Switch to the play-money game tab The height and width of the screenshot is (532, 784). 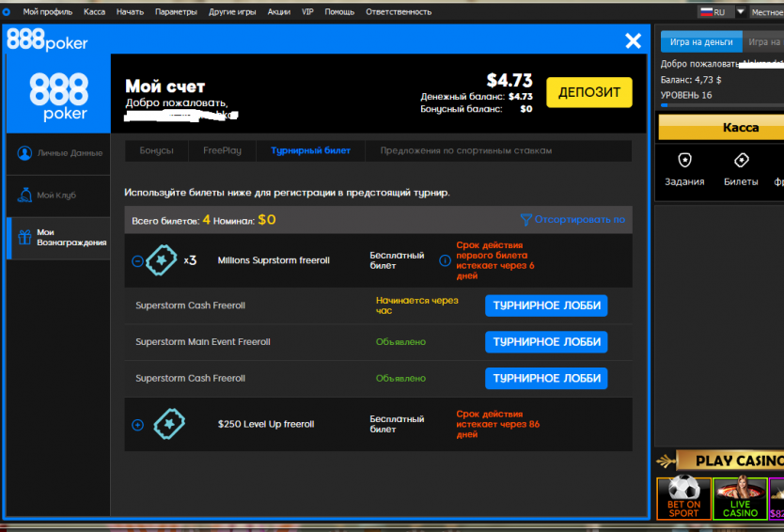(763, 42)
